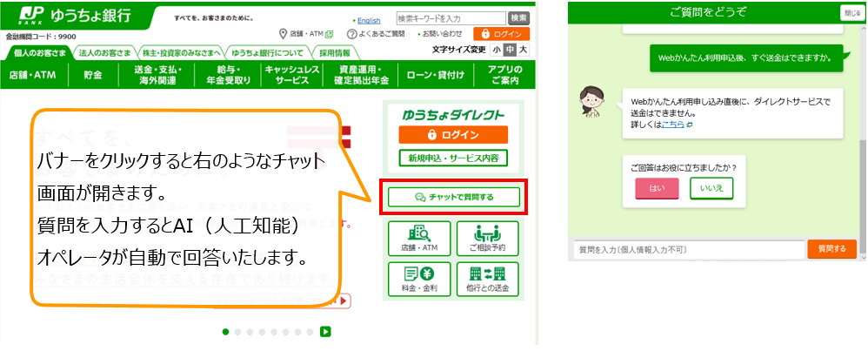Viewport: 868px width, 351px height.
Task: Click the chat question input field
Action: (x=689, y=249)
